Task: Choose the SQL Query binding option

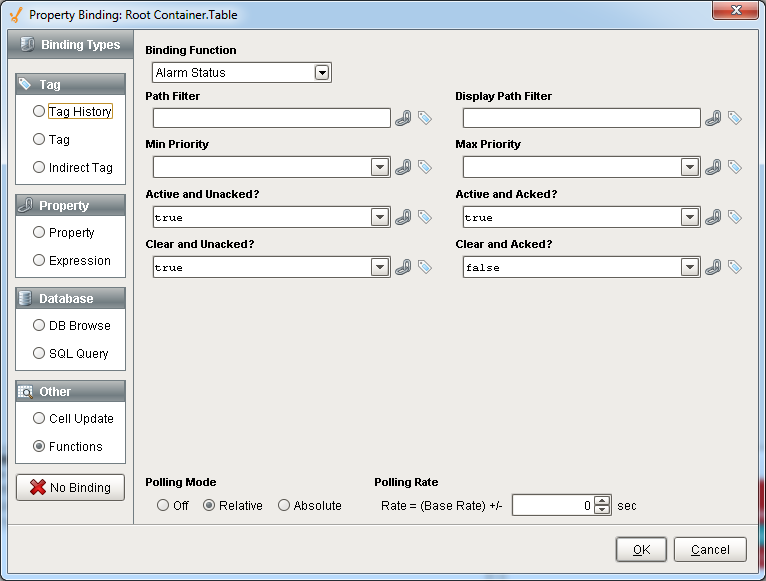Action: click(40, 353)
